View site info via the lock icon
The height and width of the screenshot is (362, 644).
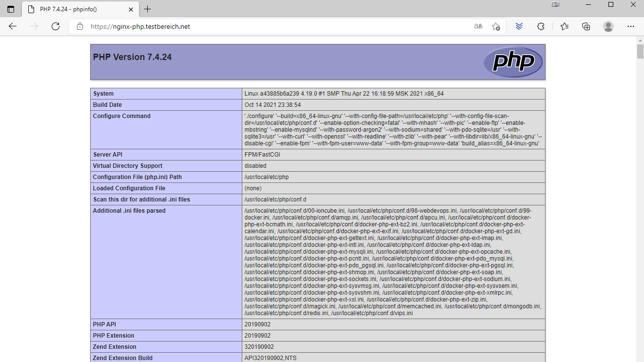point(79,26)
